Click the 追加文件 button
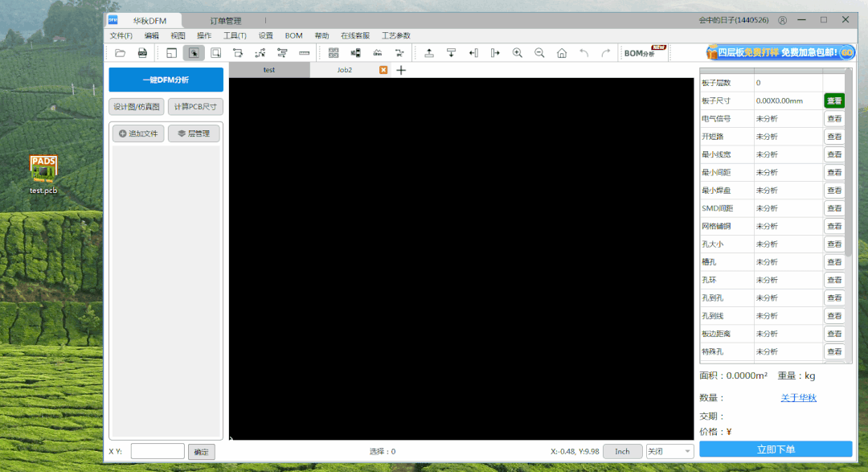Image resolution: width=868 pixels, height=472 pixels. [x=138, y=133]
